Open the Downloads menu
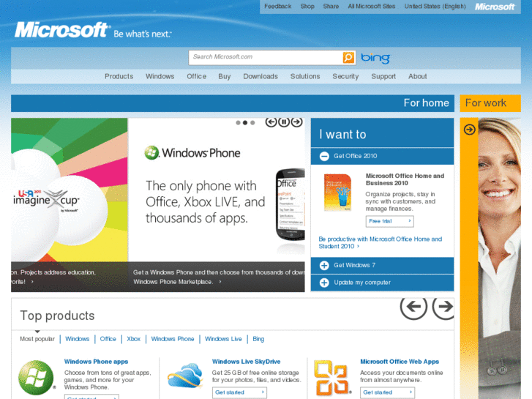 (261, 76)
